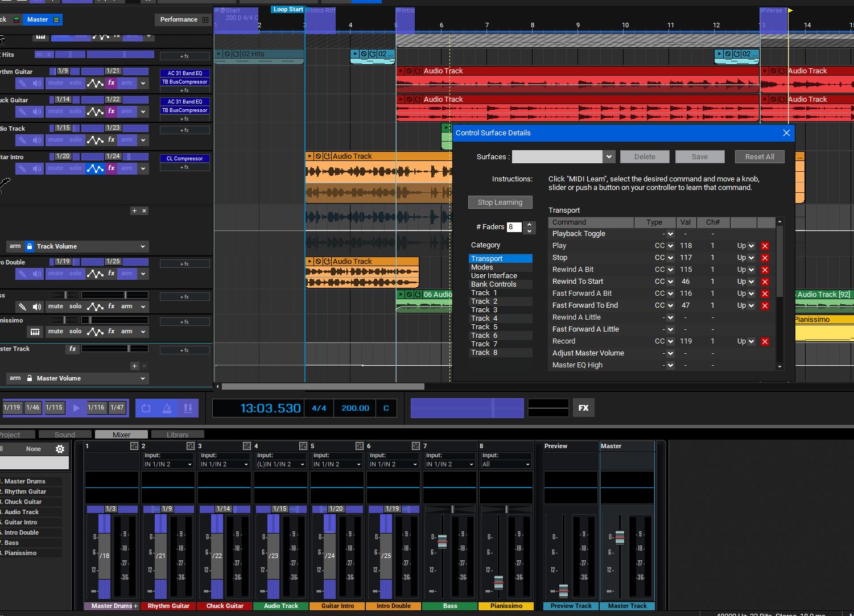Arm the Master Volume automation lane

pos(15,378)
